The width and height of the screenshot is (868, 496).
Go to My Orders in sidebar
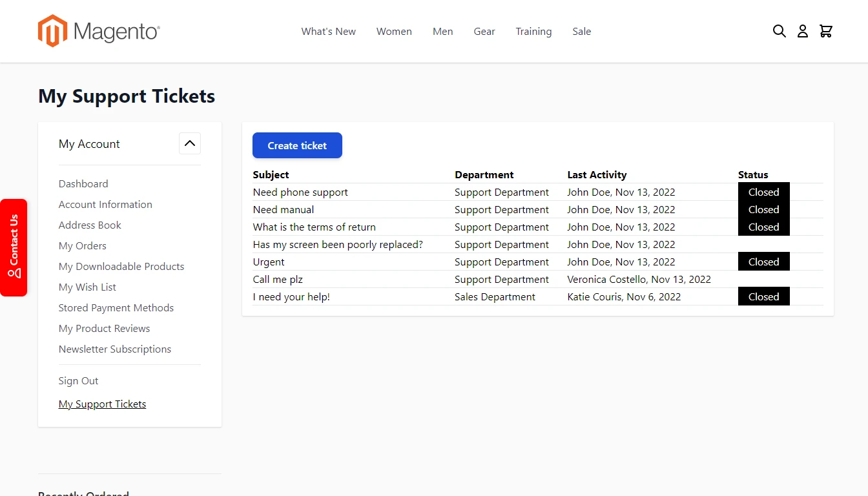[x=83, y=245]
